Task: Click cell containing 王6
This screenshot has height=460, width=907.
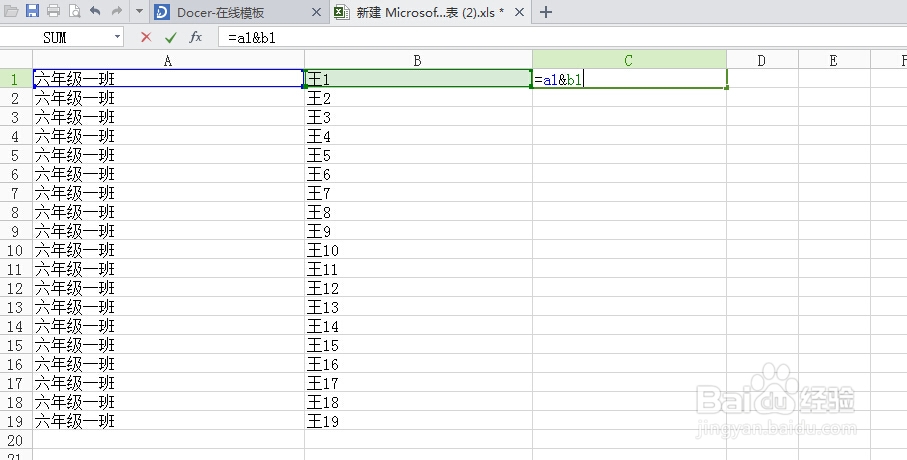Action: click(418, 174)
